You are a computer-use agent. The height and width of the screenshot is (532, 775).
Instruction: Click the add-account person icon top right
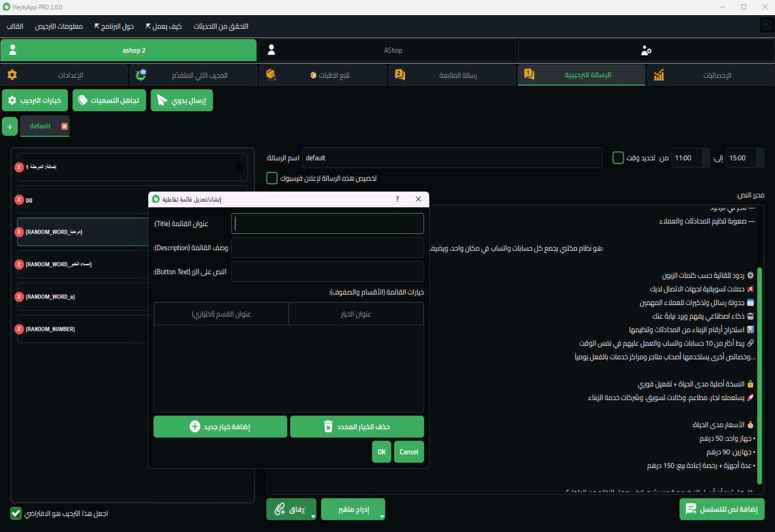tap(646, 50)
